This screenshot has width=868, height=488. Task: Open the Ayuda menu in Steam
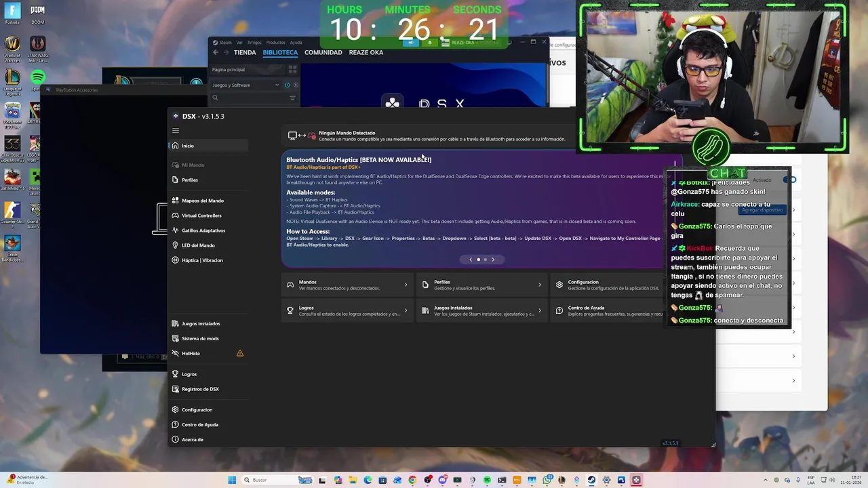click(296, 43)
